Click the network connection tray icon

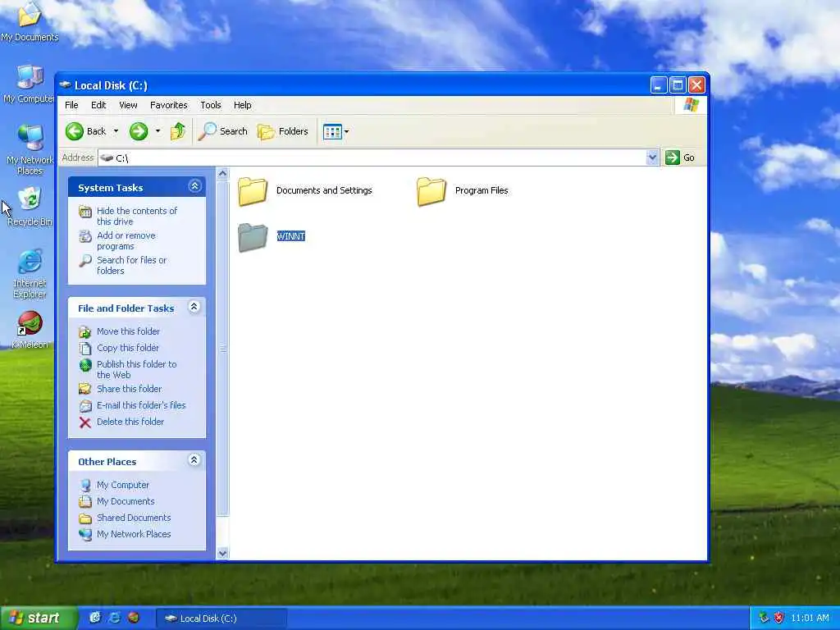(764, 618)
